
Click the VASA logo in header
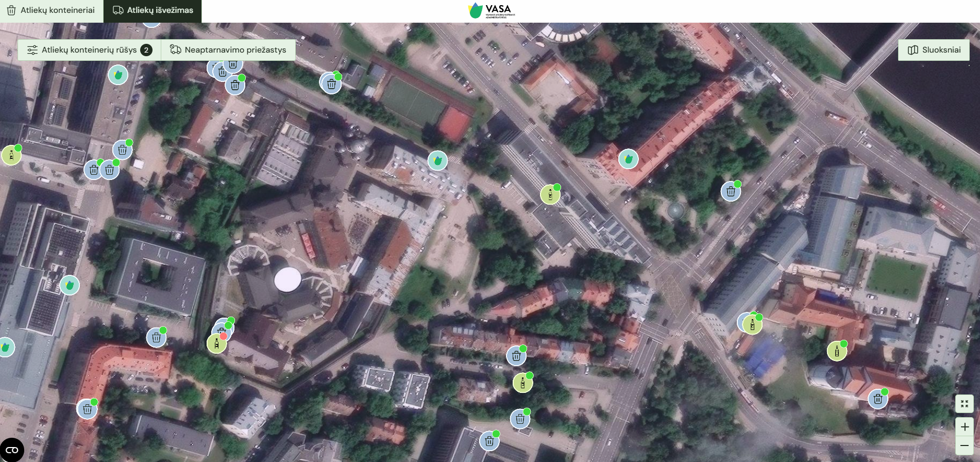click(491, 10)
